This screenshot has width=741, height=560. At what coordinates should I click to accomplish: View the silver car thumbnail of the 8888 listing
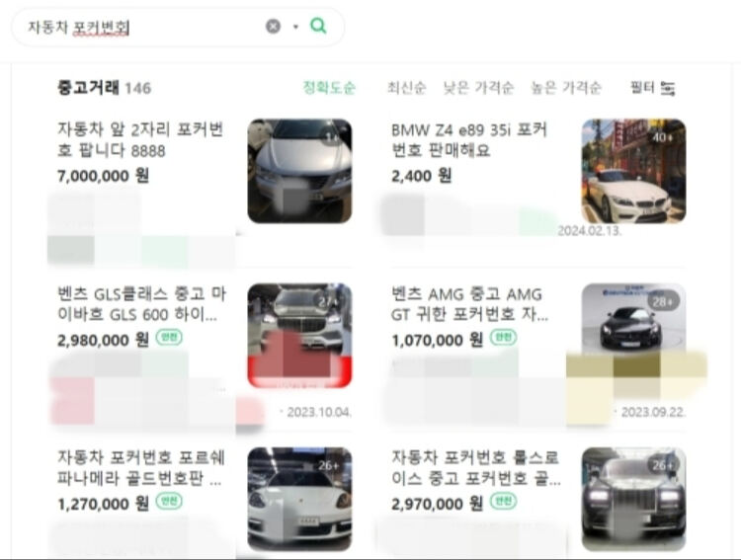click(299, 171)
